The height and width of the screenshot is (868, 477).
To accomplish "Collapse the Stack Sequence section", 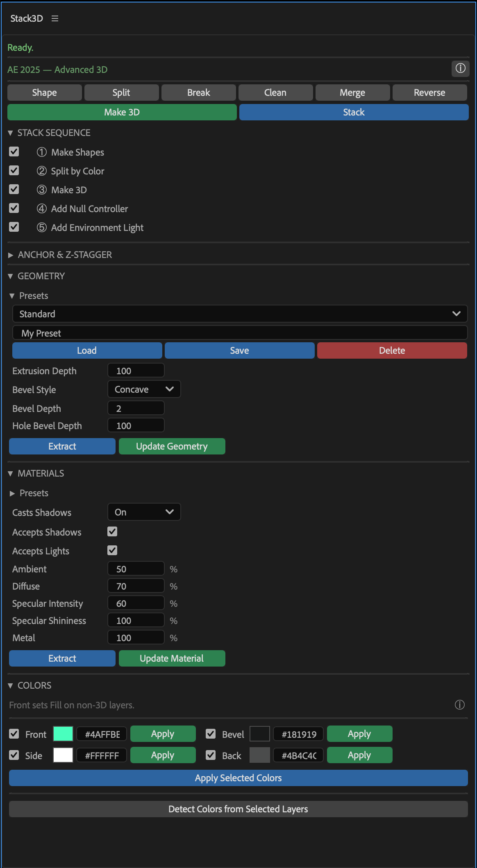I will (x=10, y=133).
